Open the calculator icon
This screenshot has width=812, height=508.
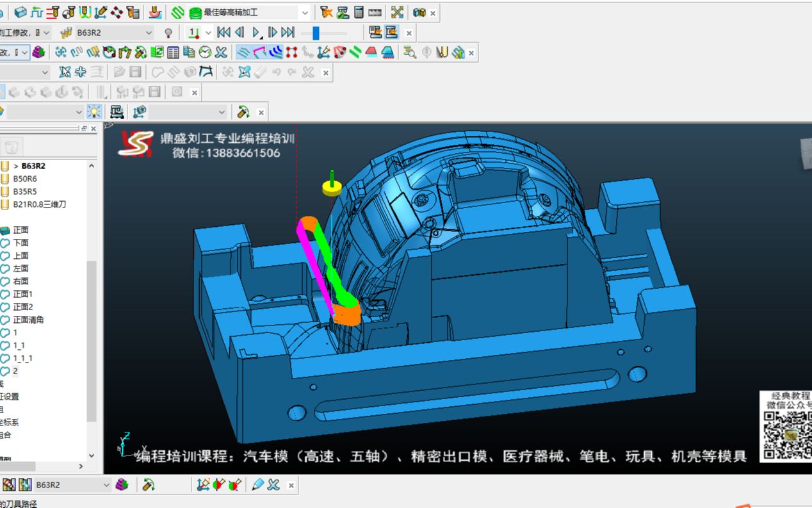pyautogui.click(x=359, y=12)
